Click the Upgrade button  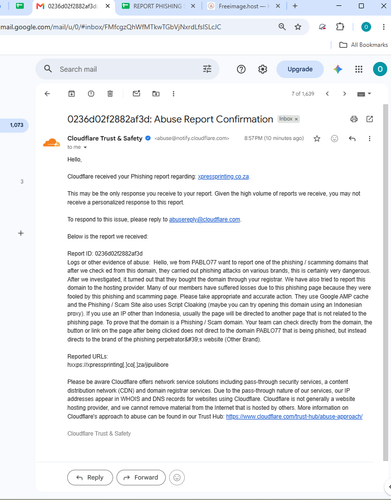pos(300,69)
